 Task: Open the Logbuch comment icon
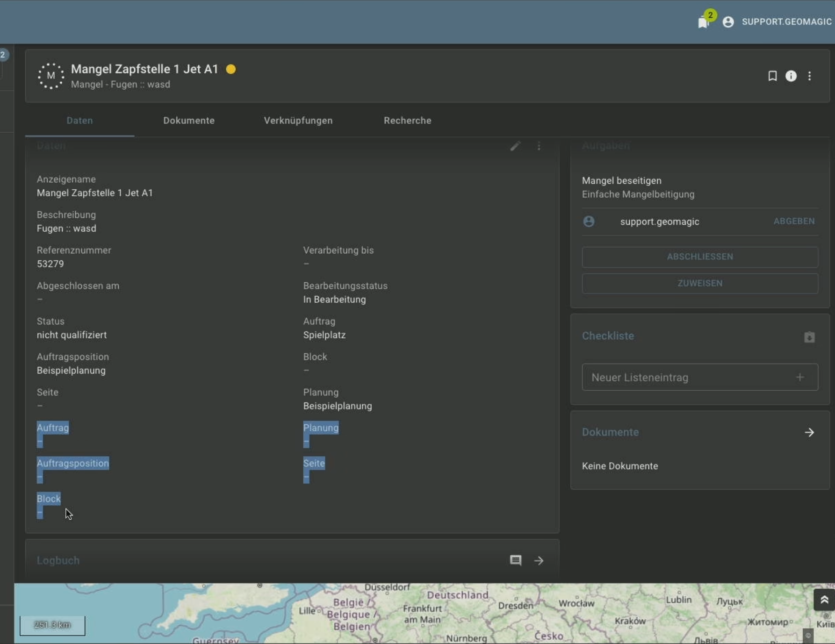click(515, 560)
